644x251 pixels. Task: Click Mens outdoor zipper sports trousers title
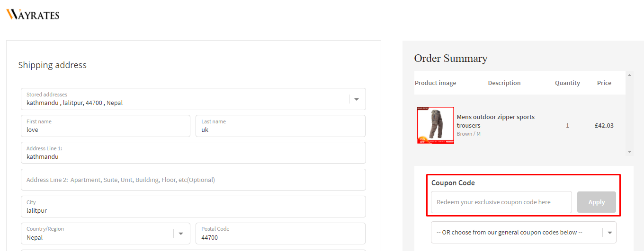[x=495, y=121]
